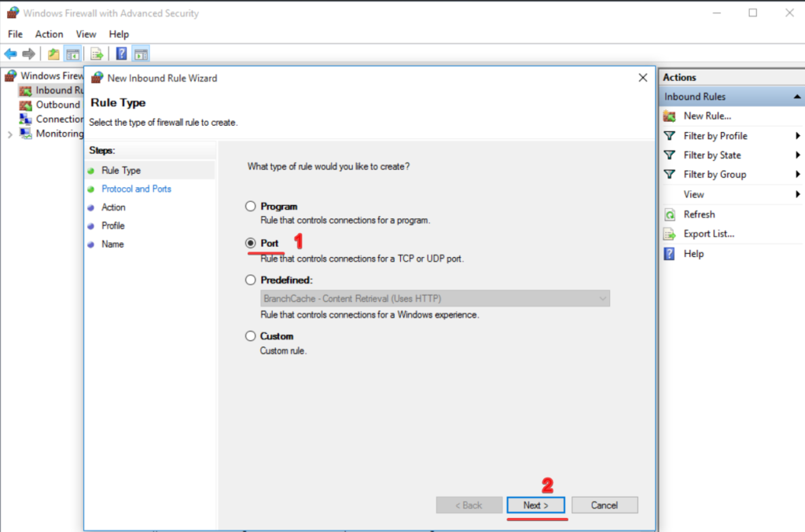This screenshot has width=805, height=532.
Task: Click the New Rule icon in Actions pane
Action: (x=670, y=116)
